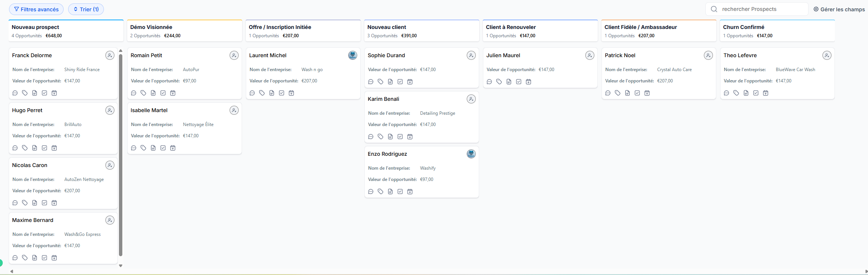Click down arrow of Nouveau prospect scrollbar

coord(120,266)
